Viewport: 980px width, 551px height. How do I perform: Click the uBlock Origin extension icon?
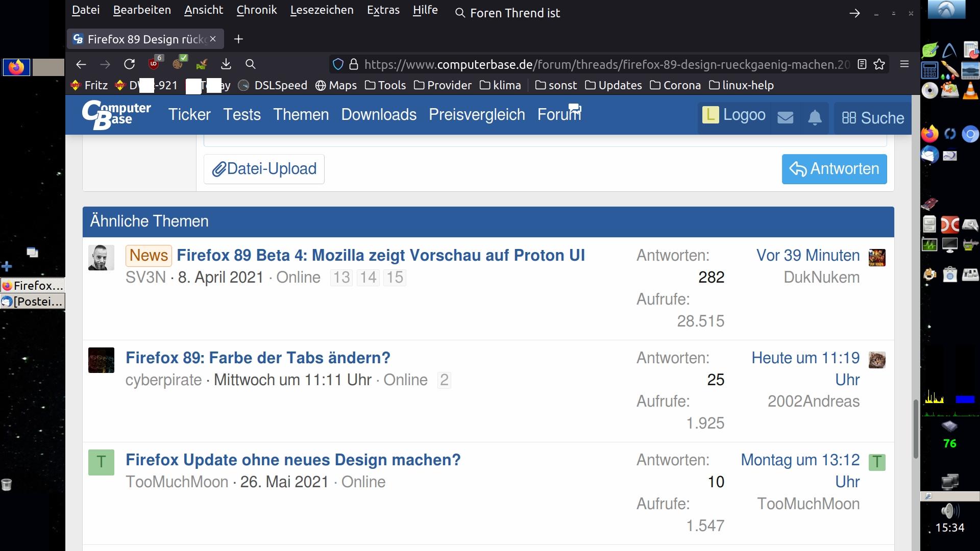point(154,64)
